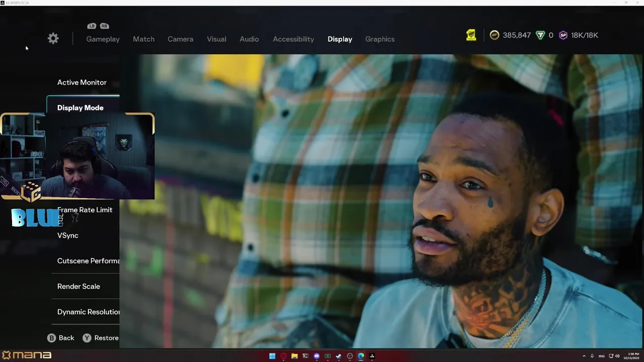
Task: Open Steam from the taskbar
Action: pos(339,356)
